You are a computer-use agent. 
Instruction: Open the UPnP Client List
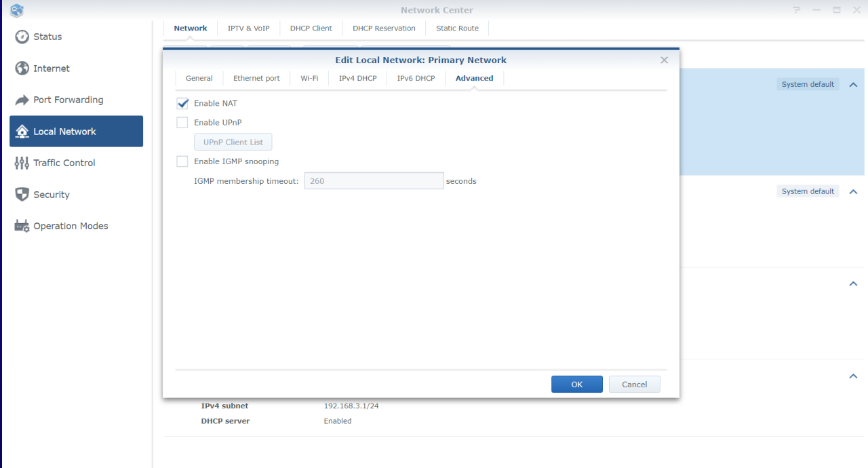233,142
